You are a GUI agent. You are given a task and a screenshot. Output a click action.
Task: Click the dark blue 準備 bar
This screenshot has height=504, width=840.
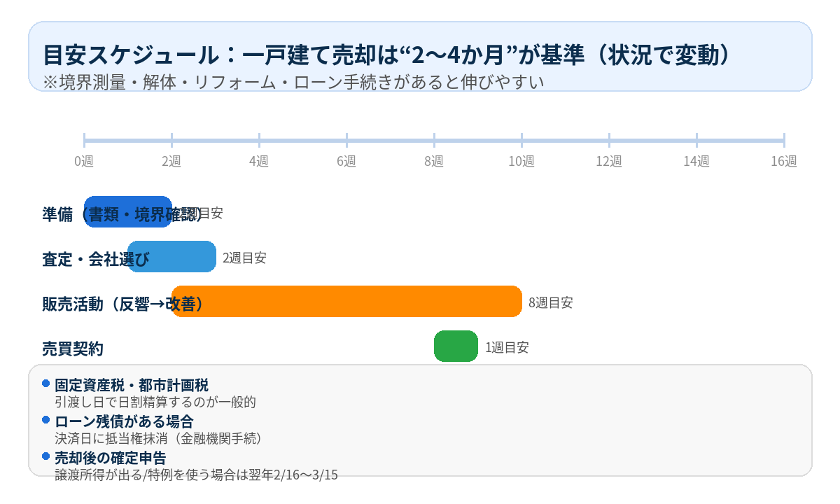point(127,212)
